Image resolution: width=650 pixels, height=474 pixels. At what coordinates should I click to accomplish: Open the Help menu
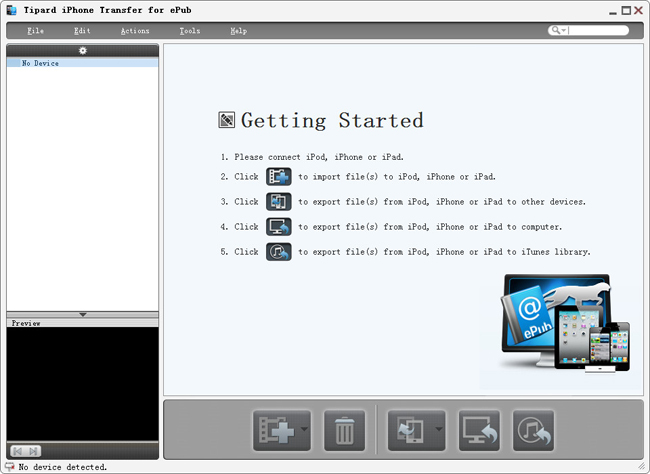[x=238, y=31]
